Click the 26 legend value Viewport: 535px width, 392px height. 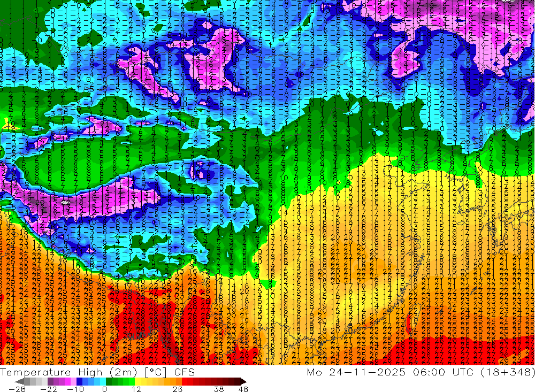click(x=178, y=389)
